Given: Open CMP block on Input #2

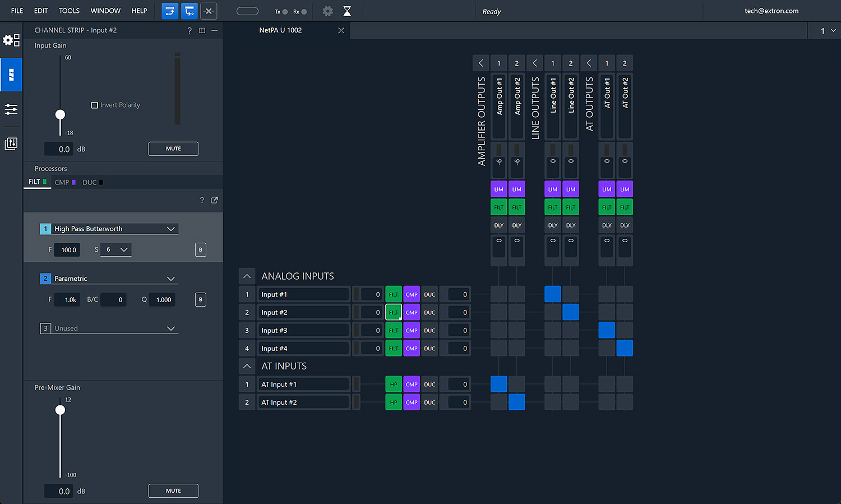Looking at the screenshot, I should (x=412, y=312).
